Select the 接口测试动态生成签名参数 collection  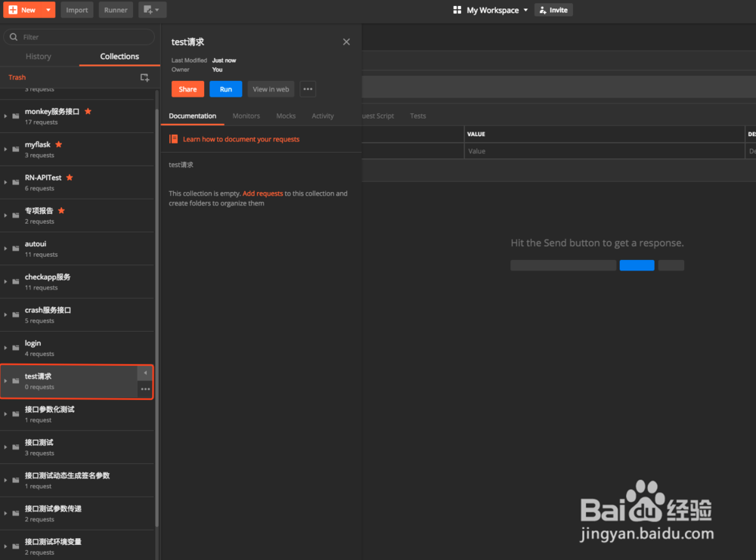point(77,481)
